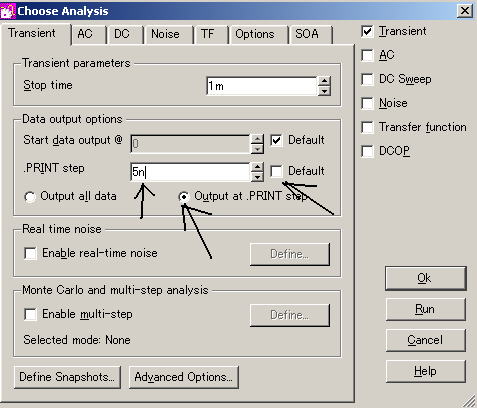Screen dimensions: 477x408
Task: Tick the DC Sweep analysis checkbox
Action: pos(367,79)
